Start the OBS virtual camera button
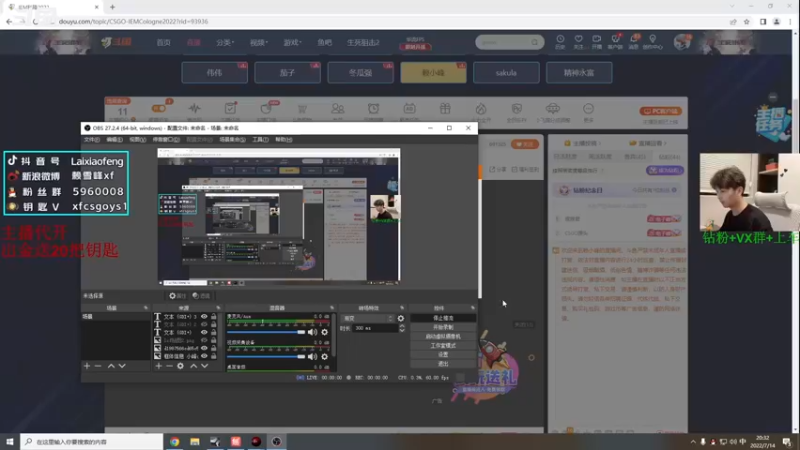 tap(443, 336)
